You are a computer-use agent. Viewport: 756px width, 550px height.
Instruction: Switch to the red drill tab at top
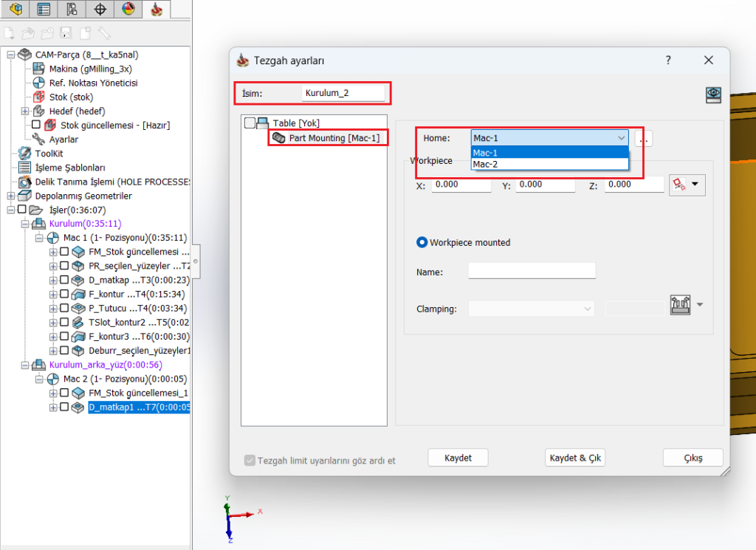coord(155,9)
